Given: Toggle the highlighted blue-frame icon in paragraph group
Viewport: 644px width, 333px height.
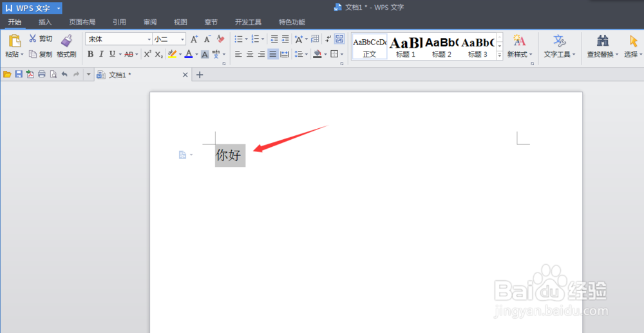Looking at the screenshot, I should pos(339,39).
